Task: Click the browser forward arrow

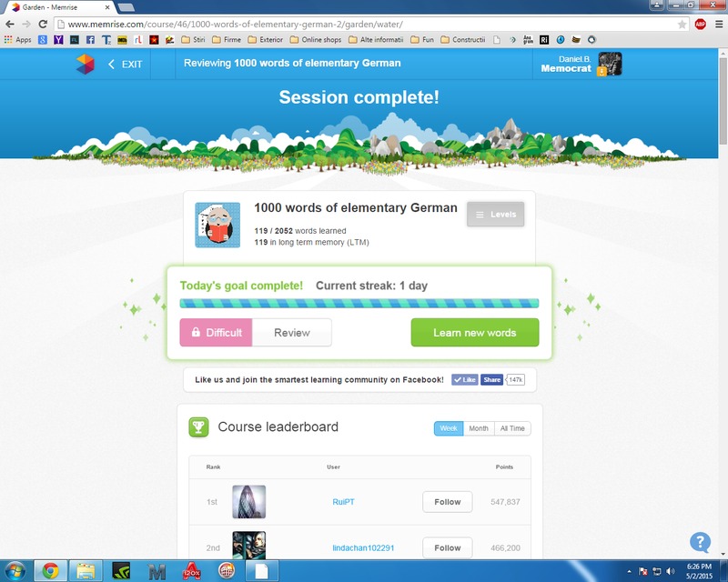Action: (x=26, y=25)
